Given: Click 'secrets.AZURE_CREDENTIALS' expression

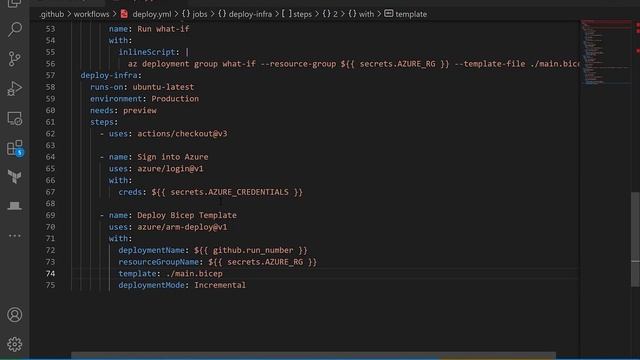Looking at the screenshot, I should point(229,192).
